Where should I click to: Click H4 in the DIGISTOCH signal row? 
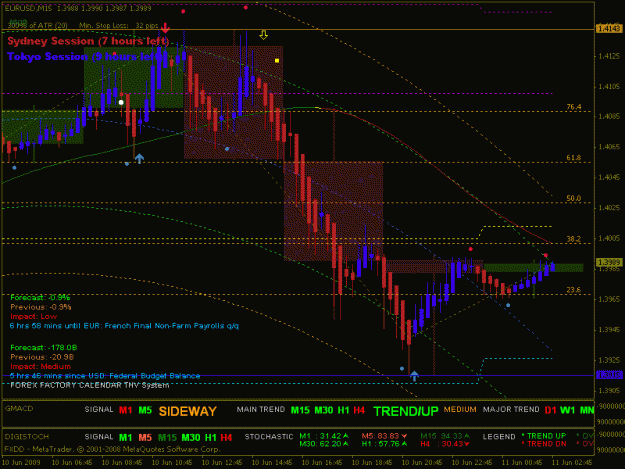point(226,438)
